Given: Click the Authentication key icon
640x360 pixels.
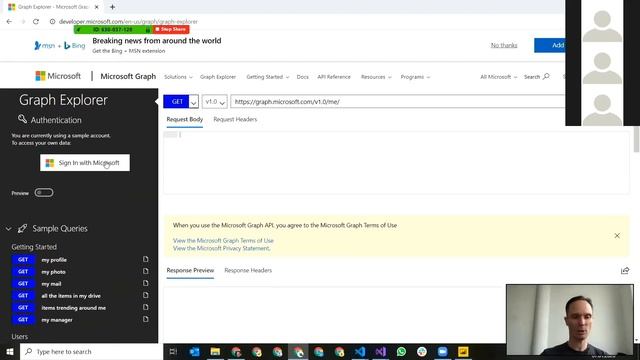Looking at the screenshot, I should click(22, 119).
